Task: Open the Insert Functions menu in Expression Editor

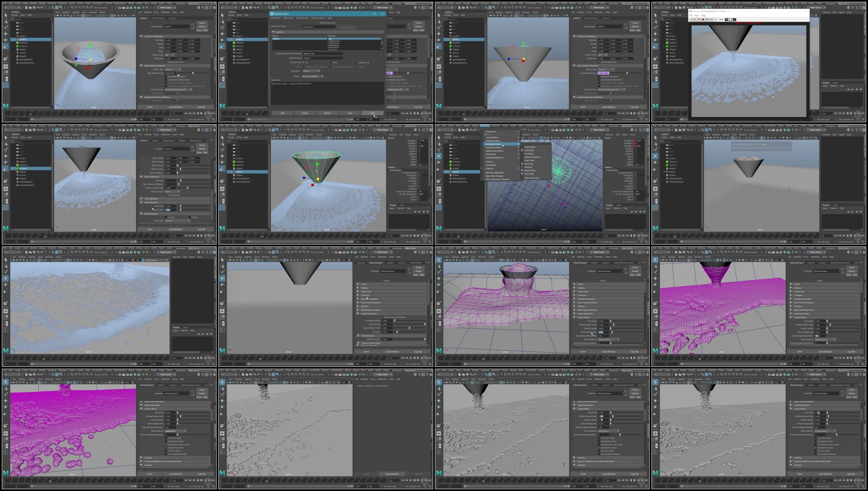Action: (x=318, y=18)
